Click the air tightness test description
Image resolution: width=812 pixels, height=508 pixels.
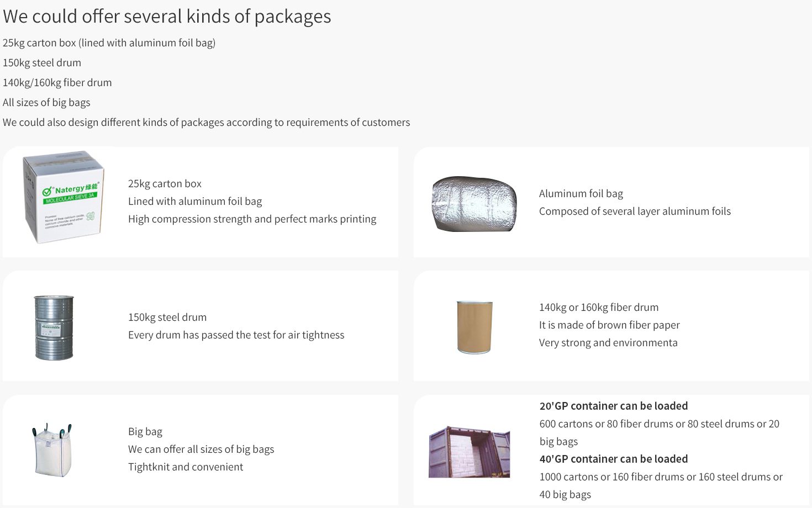coord(236,335)
